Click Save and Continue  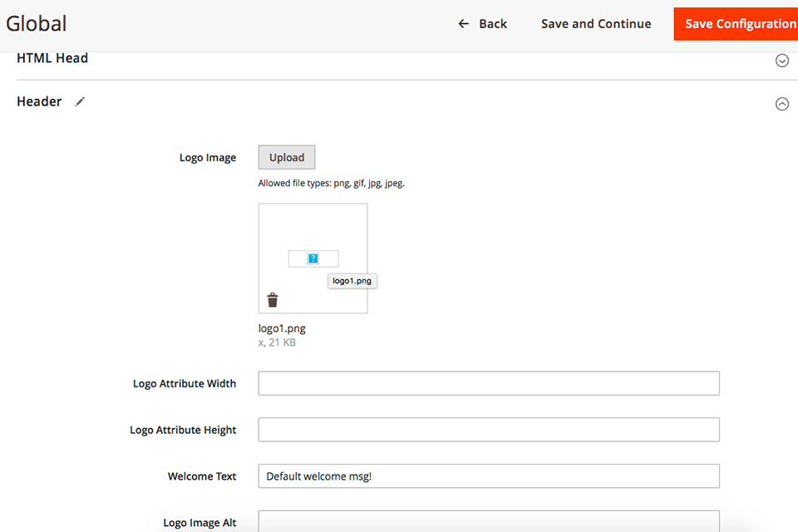coord(596,24)
